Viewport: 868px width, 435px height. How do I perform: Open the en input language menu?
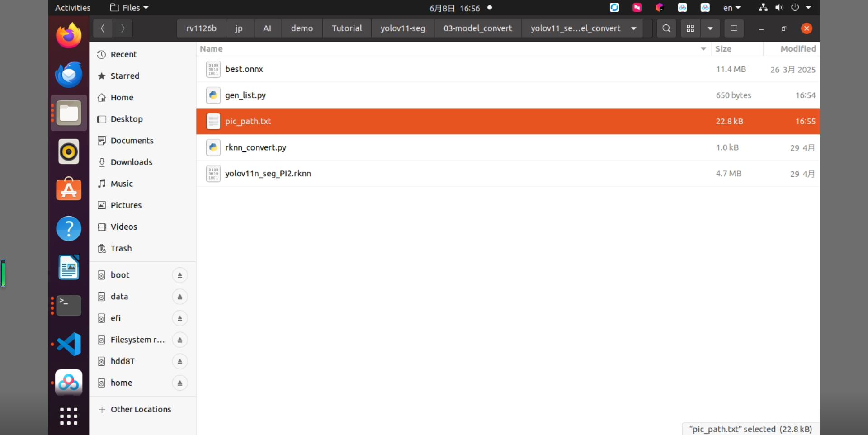pos(732,8)
